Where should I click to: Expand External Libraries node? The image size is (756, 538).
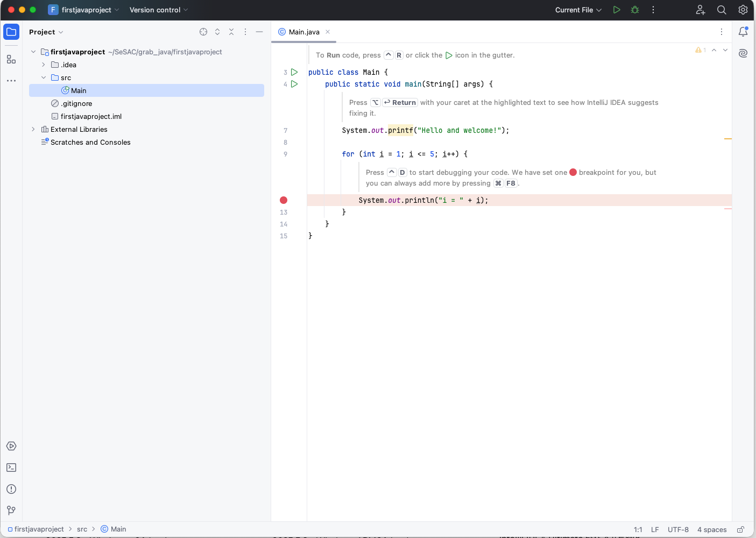(33, 129)
